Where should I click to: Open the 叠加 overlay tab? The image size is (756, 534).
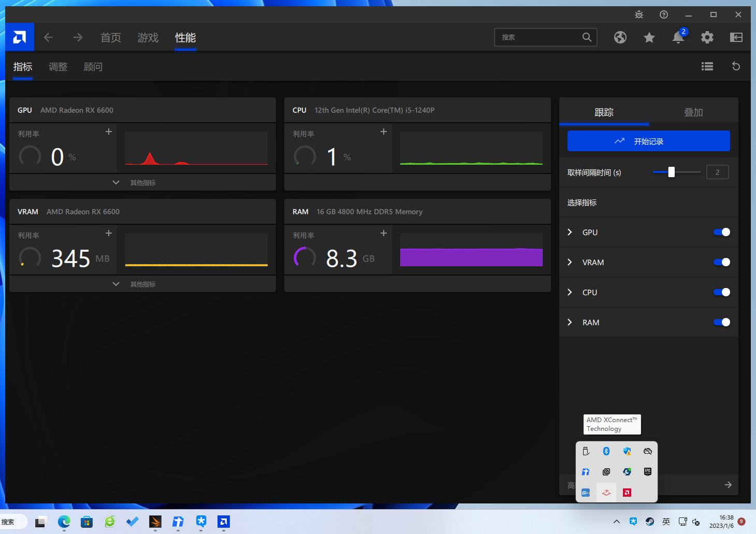click(693, 112)
